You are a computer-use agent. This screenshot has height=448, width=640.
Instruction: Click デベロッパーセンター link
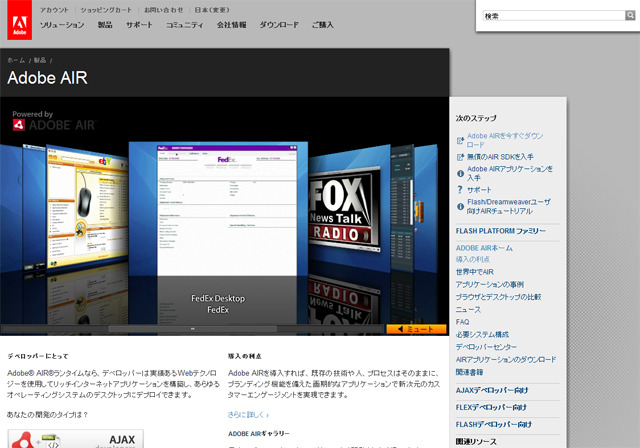(x=486, y=347)
